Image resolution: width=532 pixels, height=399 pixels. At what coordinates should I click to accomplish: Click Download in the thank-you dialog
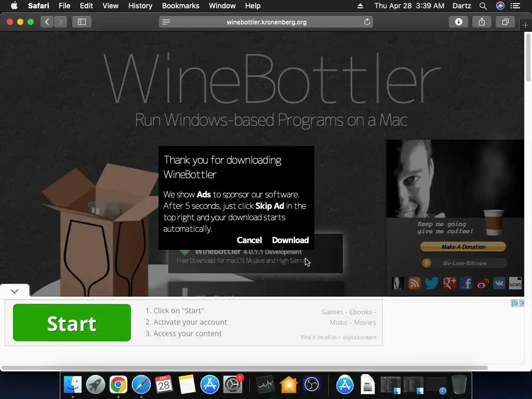tap(290, 240)
